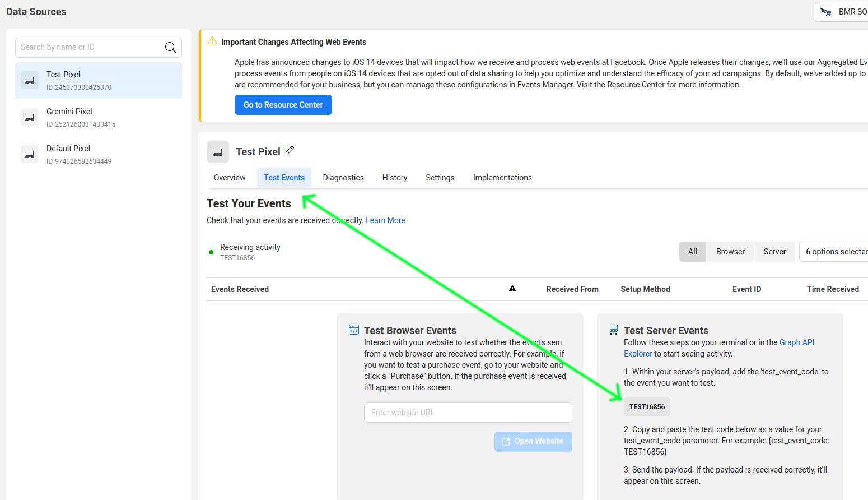Image resolution: width=868 pixels, height=500 pixels.
Task: Copy the TEST16856 test code chip
Action: click(x=647, y=407)
